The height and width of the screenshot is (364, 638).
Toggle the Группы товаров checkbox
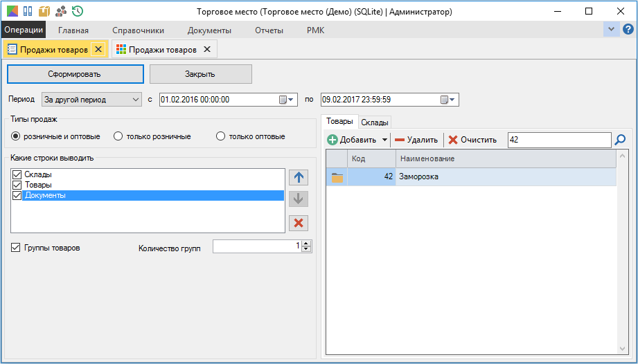click(15, 248)
